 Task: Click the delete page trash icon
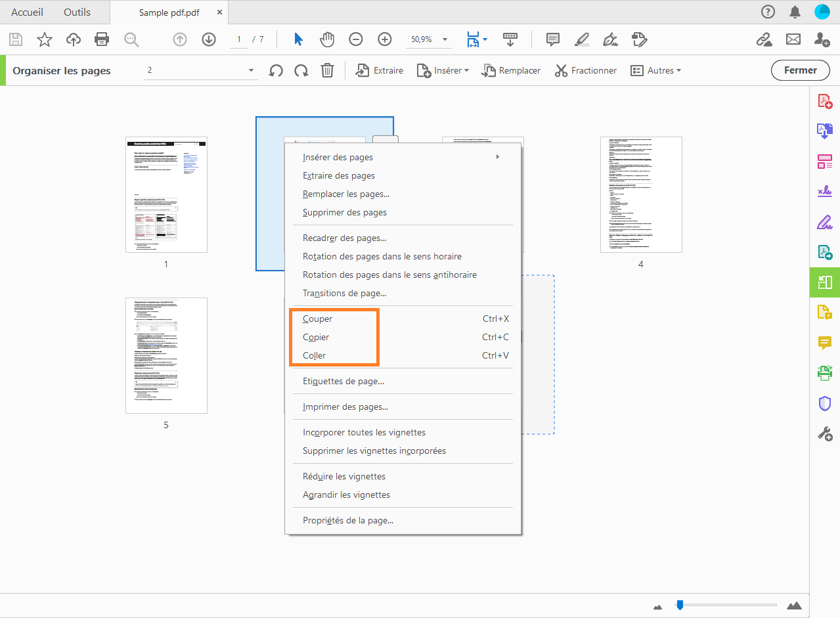point(327,70)
